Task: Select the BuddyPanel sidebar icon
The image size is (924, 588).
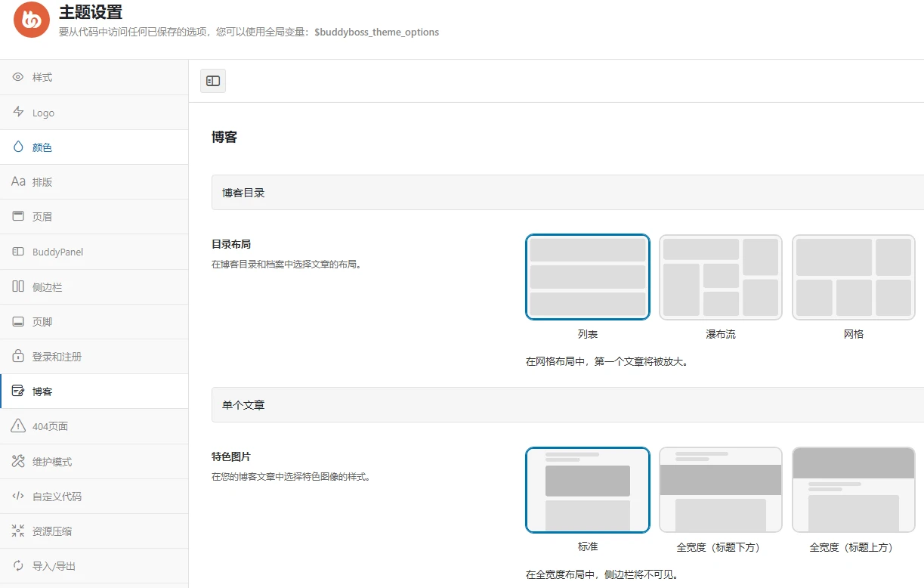Action: coord(17,251)
